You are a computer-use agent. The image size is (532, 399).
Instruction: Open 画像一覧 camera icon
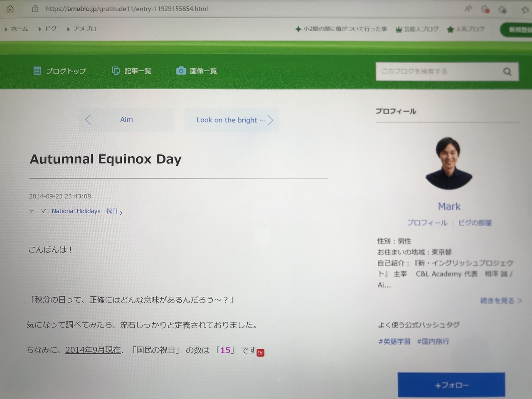coord(181,71)
